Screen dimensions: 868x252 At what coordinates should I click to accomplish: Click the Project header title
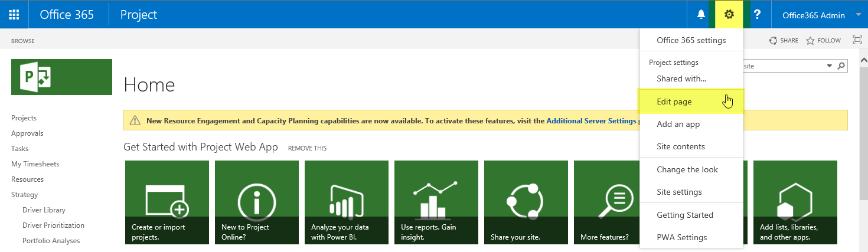pos(139,15)
